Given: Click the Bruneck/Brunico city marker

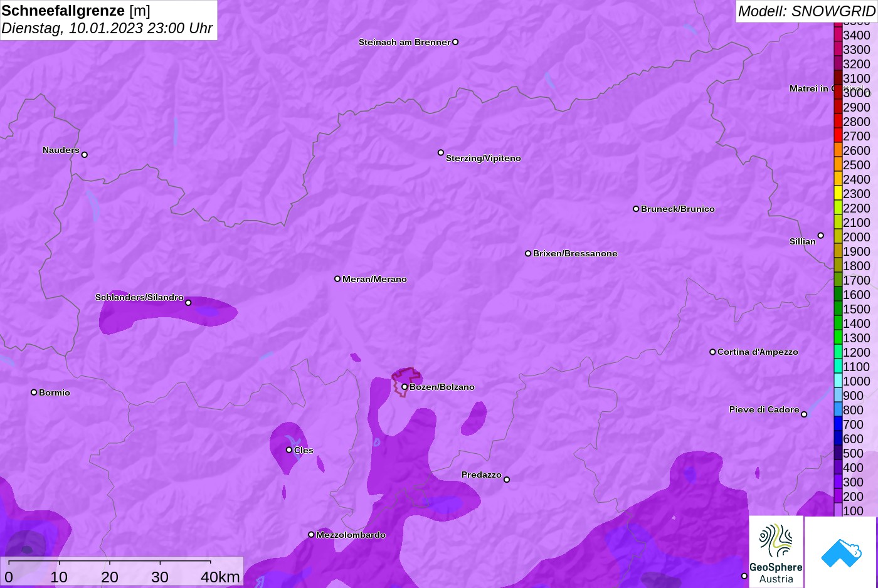Looking at the screenshot, I should click(x=636, y=209).
